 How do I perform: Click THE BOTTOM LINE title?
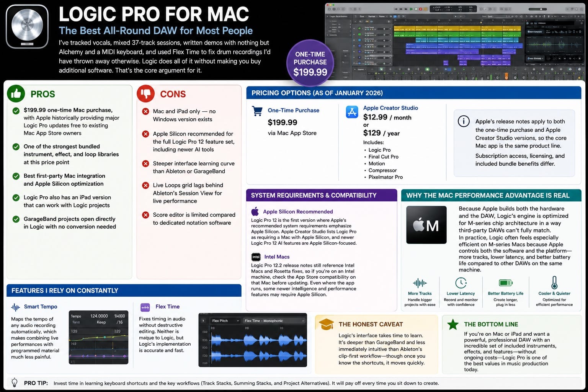[491, 324]
